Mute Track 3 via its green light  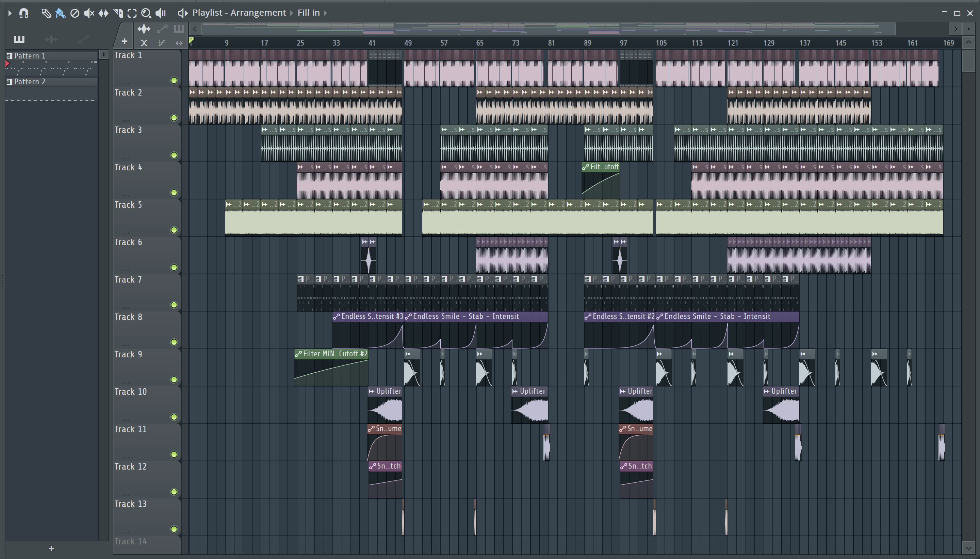point(174,155)
